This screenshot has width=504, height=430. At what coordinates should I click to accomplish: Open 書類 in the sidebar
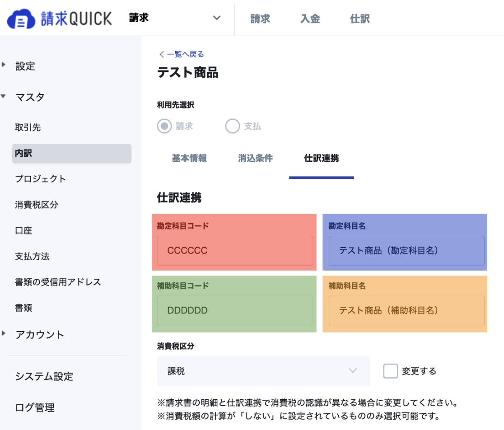[x=23, y=308]
